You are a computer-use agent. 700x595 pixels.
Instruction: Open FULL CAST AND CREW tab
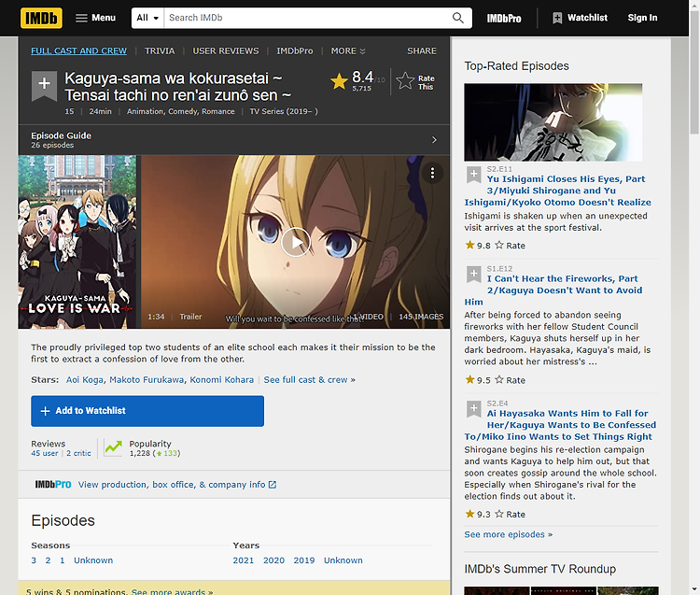(78, 51)
